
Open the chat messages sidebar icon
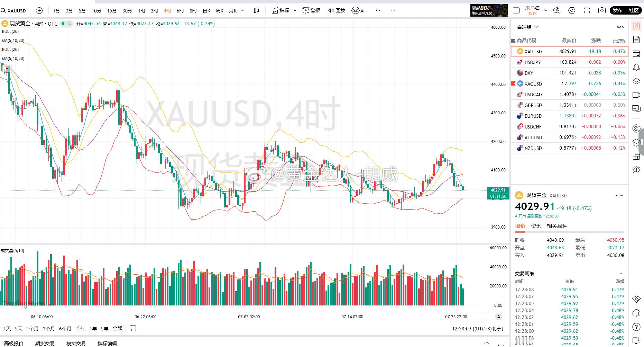636,109
